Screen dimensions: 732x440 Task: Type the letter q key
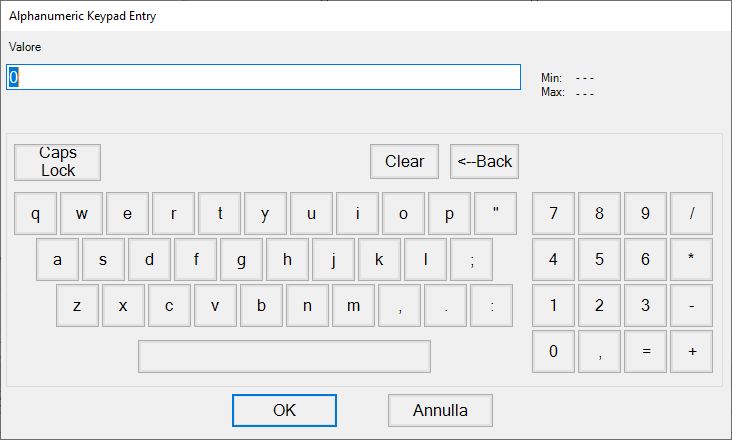[x=36, y=213]
